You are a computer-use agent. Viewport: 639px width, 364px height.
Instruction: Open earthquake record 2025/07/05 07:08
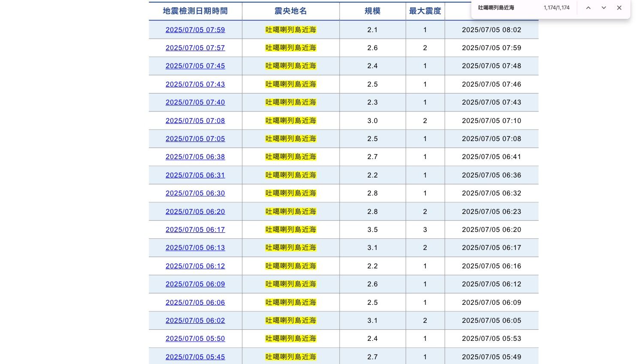tap(195, 120)
